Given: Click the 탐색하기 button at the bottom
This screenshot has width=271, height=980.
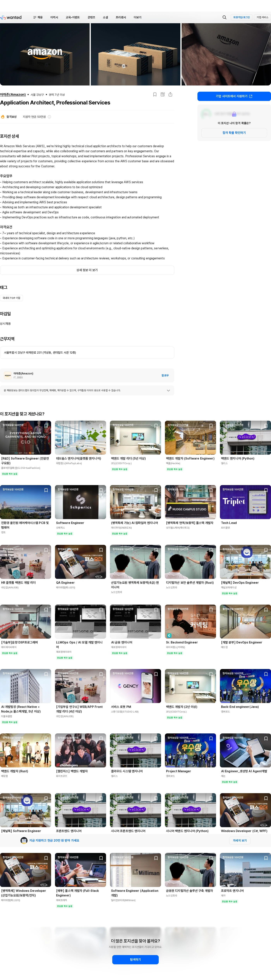Looking at the screenshot, I should tap(135, 960).
